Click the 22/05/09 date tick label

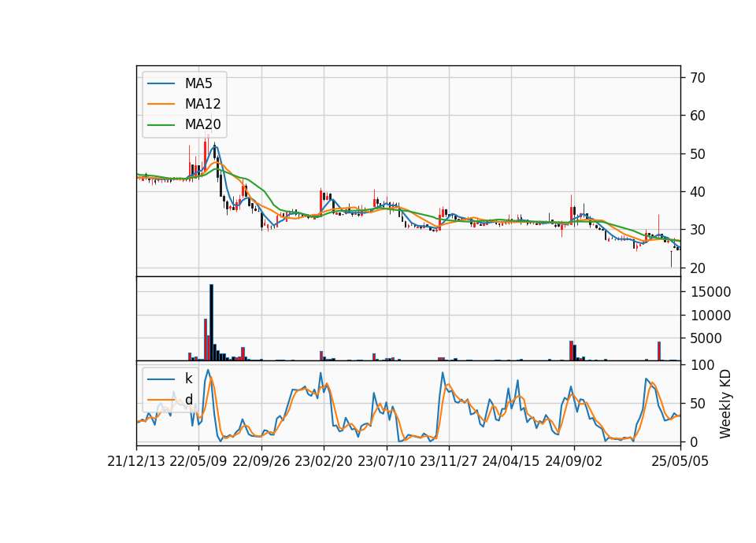(x=198, y=461)
